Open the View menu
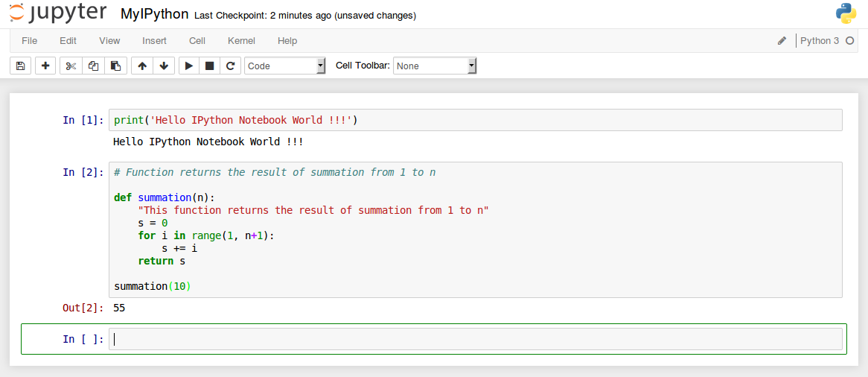868x377 pixels. (x=109, y=40)
